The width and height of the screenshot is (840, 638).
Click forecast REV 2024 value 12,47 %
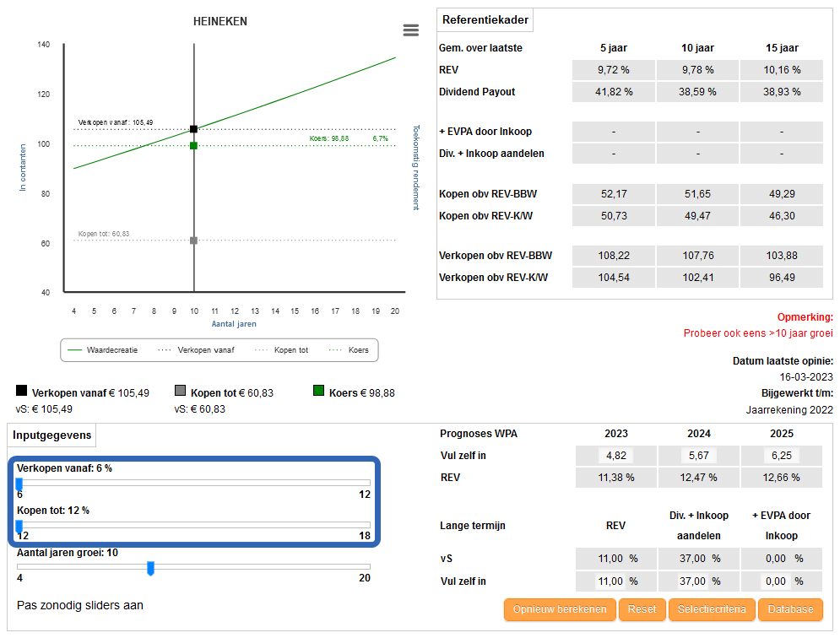click(698, 478)
